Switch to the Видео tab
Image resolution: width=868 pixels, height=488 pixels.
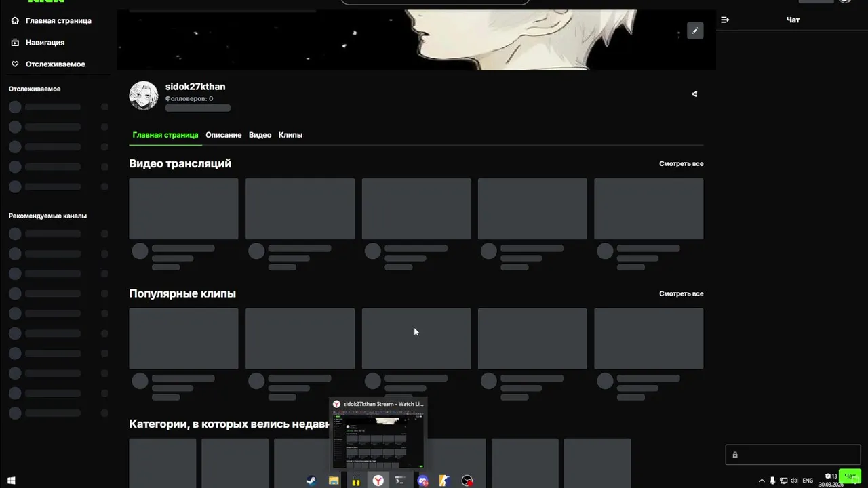coord(260,135)
